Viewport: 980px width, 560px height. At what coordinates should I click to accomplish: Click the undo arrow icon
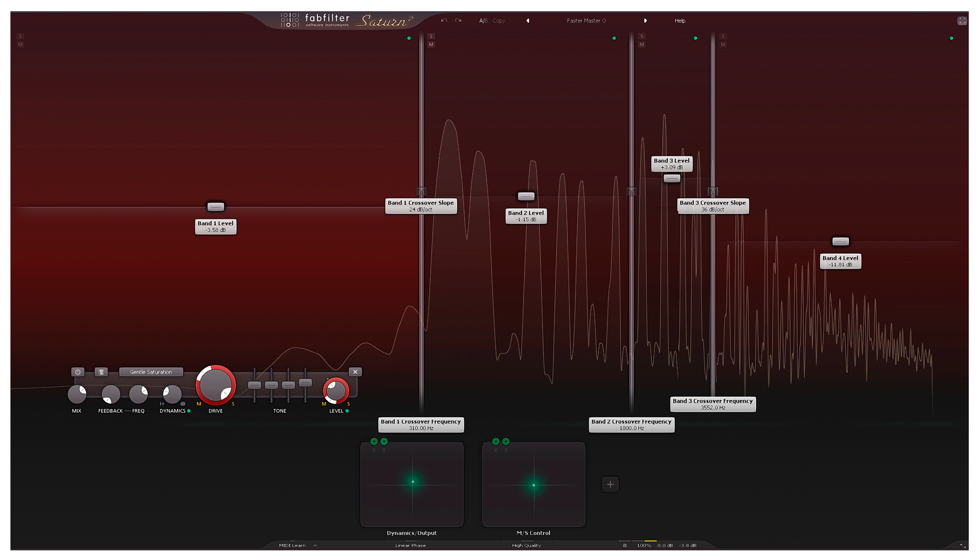tap(444, 20)
